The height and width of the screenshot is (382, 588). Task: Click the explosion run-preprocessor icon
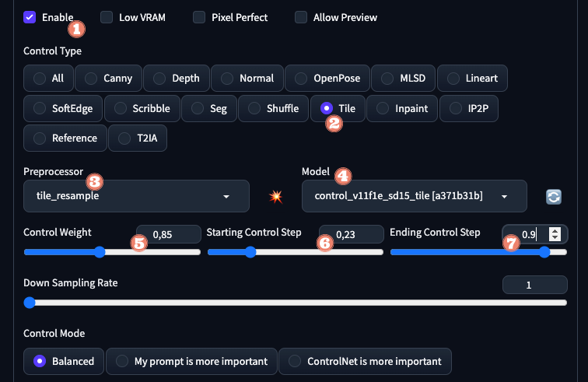click(x=275, y=197)
